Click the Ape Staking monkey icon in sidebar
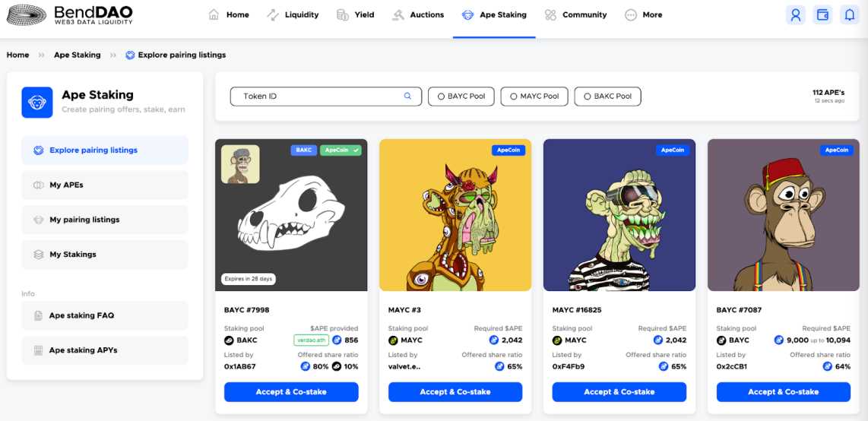The width and height of the screenshot is (868, 421). [36, 103]
